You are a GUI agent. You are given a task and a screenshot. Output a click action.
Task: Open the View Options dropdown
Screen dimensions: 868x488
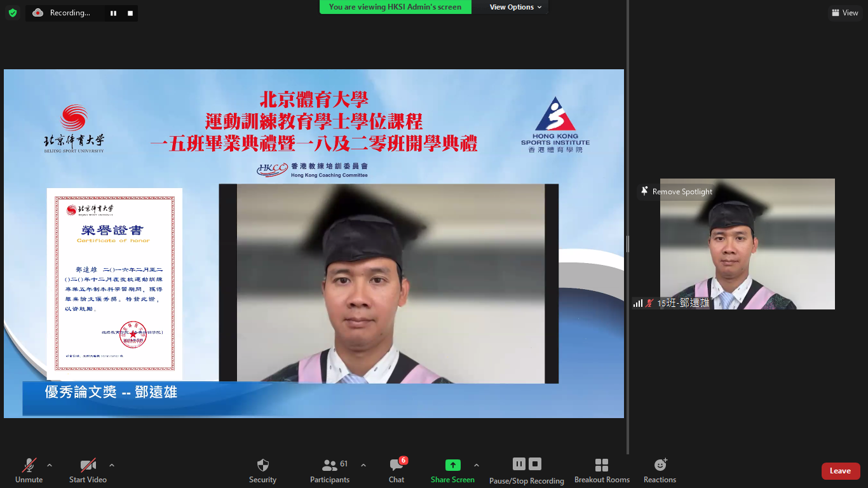[x=515, y=7]
